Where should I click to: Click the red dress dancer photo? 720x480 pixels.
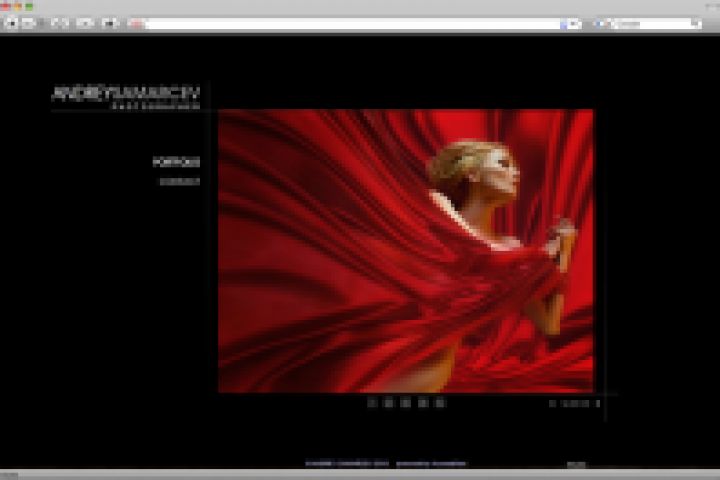(405, 251)
